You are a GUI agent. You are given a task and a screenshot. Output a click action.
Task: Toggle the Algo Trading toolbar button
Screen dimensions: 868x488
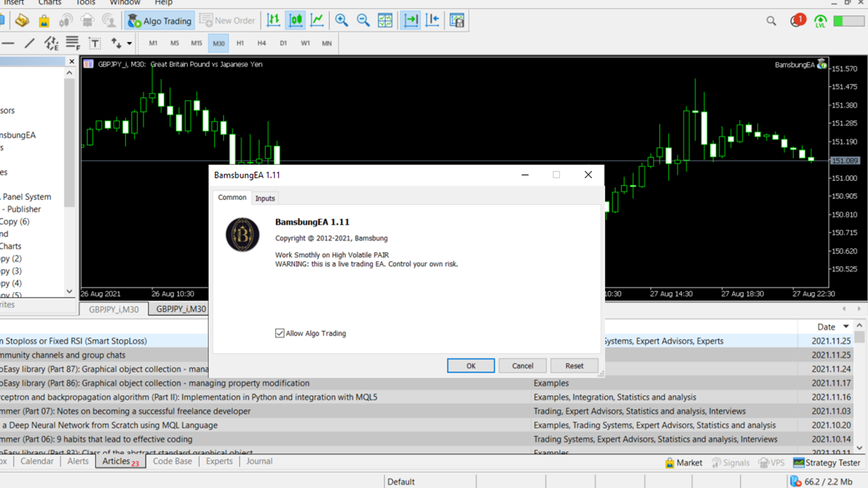160,21
